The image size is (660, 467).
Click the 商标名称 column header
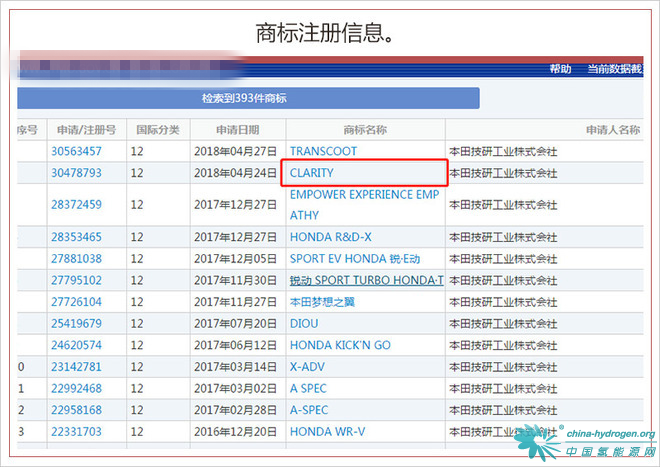click(365, 130)
